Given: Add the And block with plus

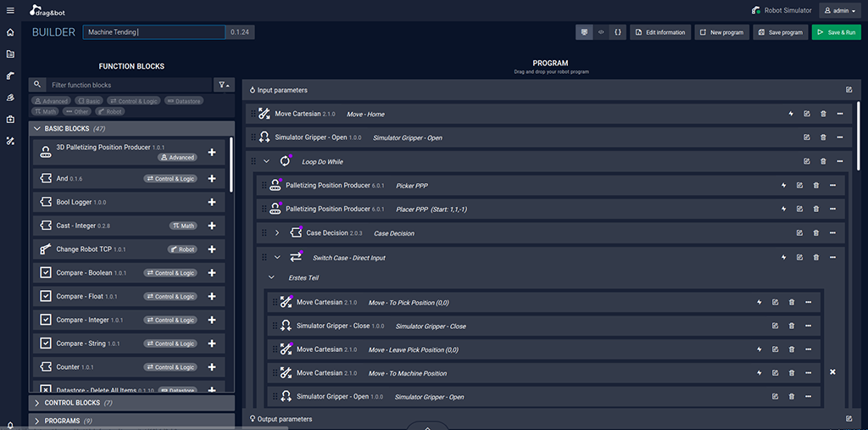Looking at the screenshot, I should (211, 178).
